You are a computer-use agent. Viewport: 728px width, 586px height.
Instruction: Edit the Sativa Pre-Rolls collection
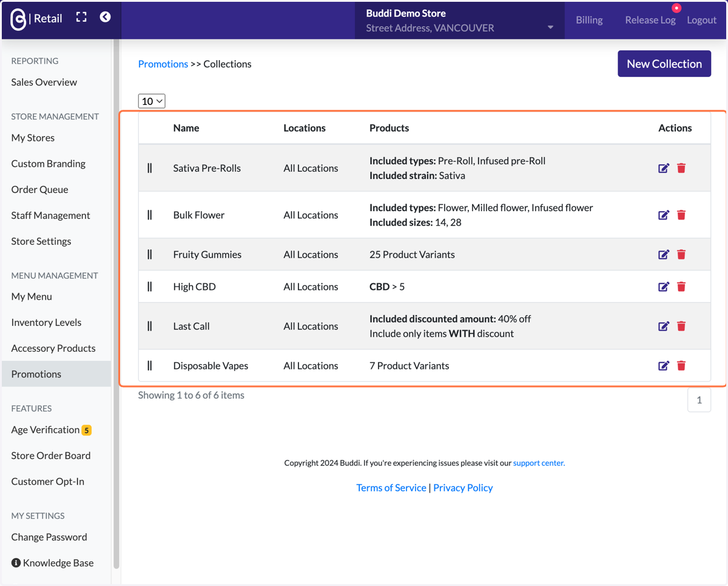tap(664, 168)
